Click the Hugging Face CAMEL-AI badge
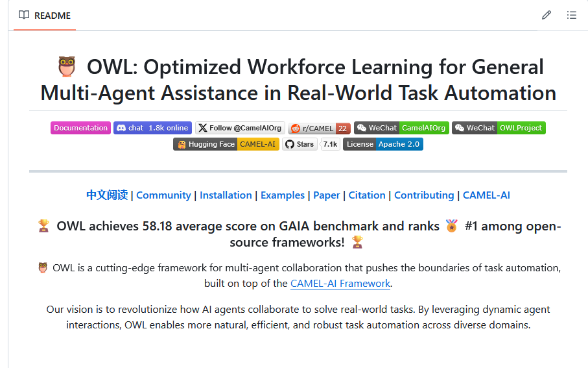The width and height of the screenshot is (588, 368). point(226,144)
